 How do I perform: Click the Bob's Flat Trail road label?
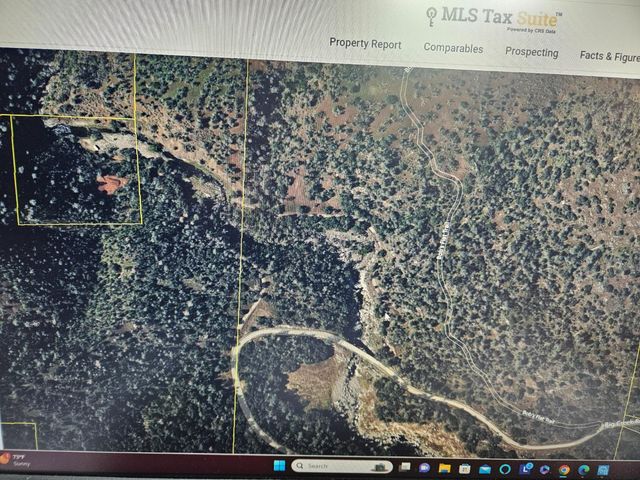pyautogui.click(x=538, y=418)
